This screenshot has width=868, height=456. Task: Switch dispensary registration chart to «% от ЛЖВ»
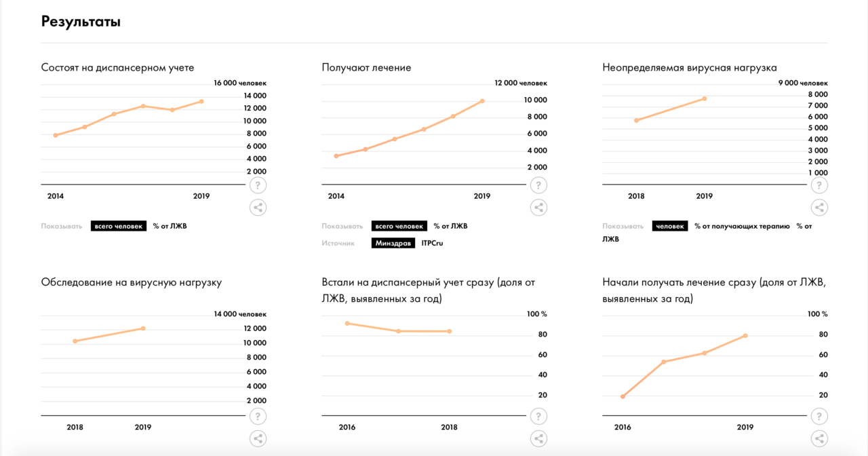coord(170,226)
